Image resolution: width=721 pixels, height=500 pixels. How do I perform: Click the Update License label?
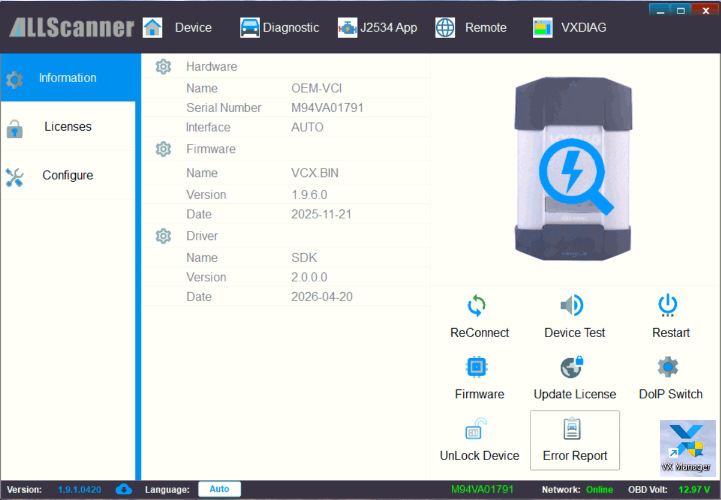tap(575, 394)
